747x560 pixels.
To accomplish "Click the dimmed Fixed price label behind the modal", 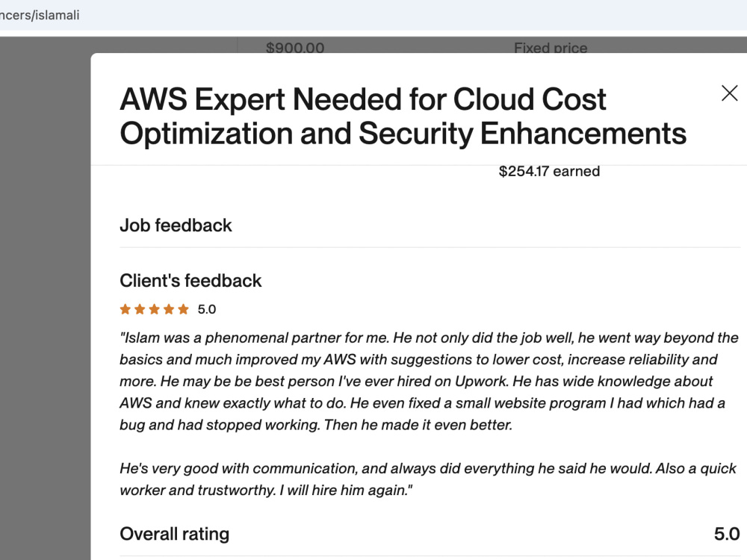I will [x=551, y=47].
